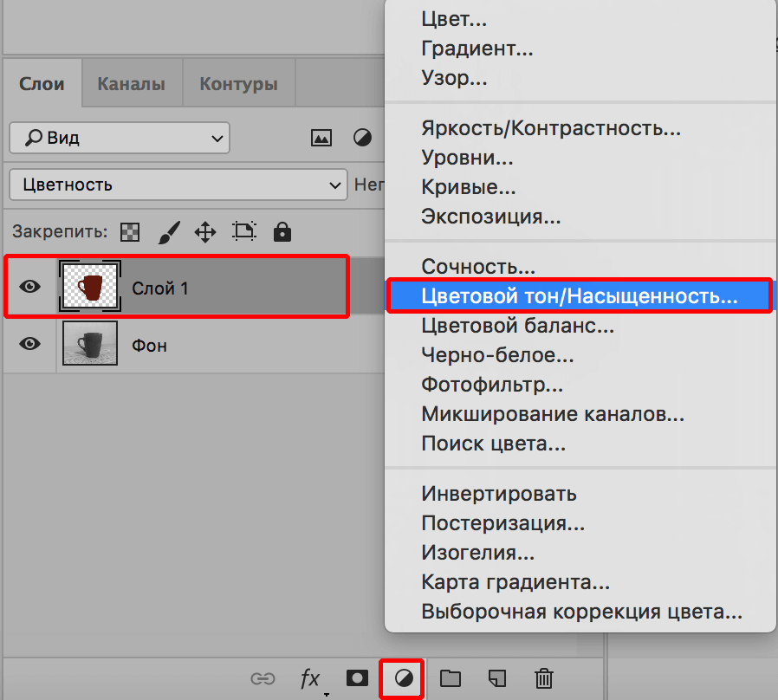Click lock all padlock icon
Screen dimensions: 778x700
[x=282, y=231]
